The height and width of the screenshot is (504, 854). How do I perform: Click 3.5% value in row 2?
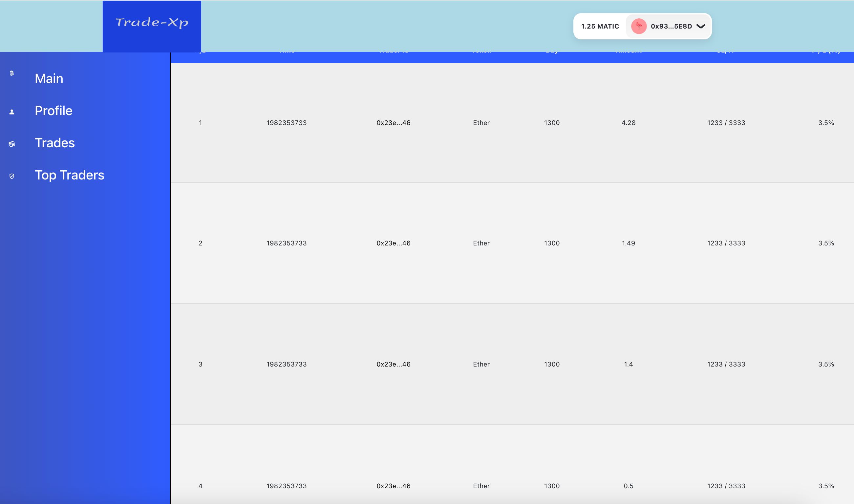pos(826,243)
